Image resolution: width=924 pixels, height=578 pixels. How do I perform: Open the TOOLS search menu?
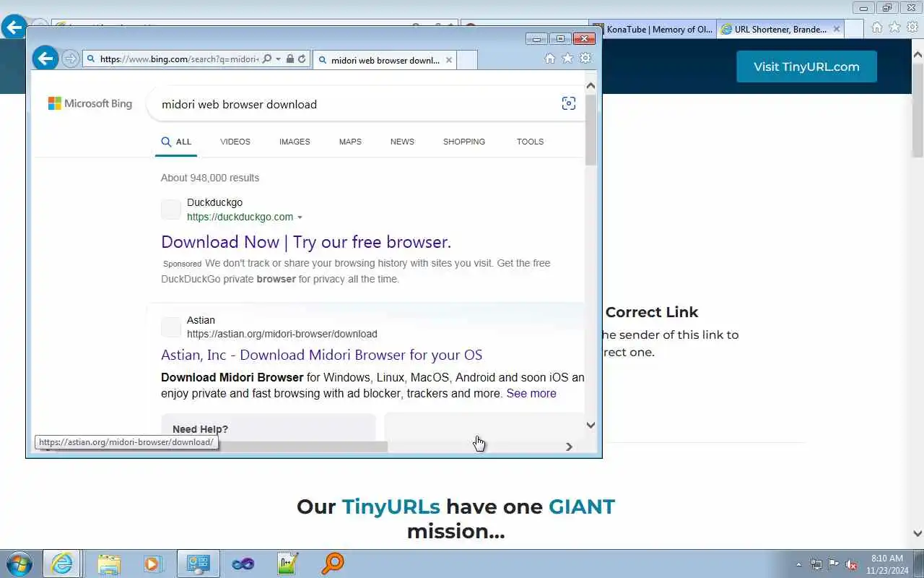pyautogui.click(x=530, y=142)
